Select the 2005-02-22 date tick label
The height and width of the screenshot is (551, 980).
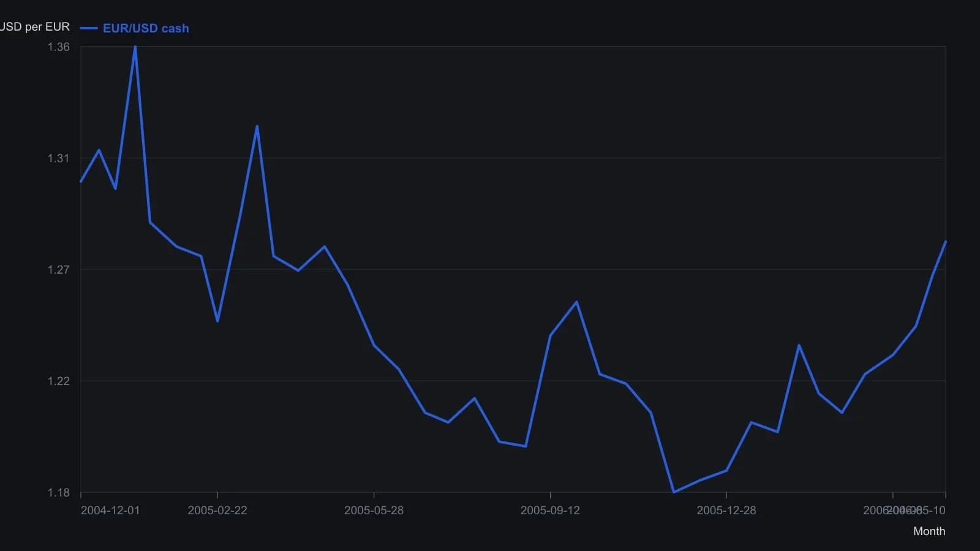[217, 511]
